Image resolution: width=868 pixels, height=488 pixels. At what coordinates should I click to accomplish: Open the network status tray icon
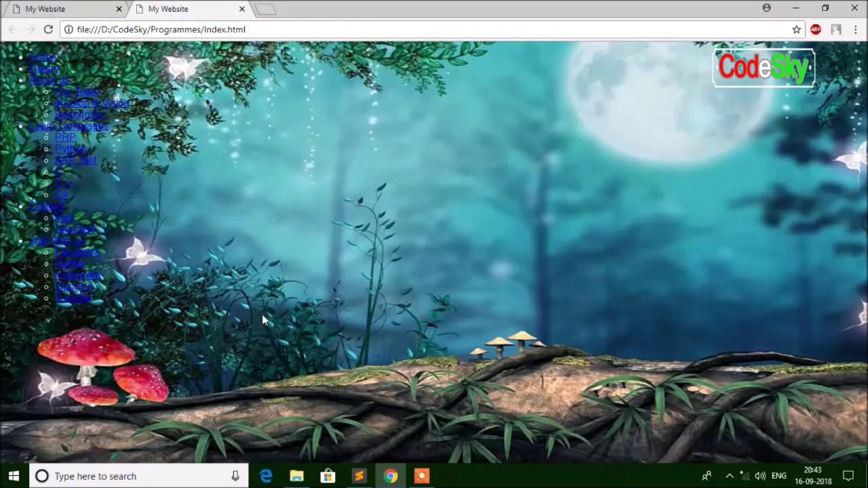pos(745,476)
